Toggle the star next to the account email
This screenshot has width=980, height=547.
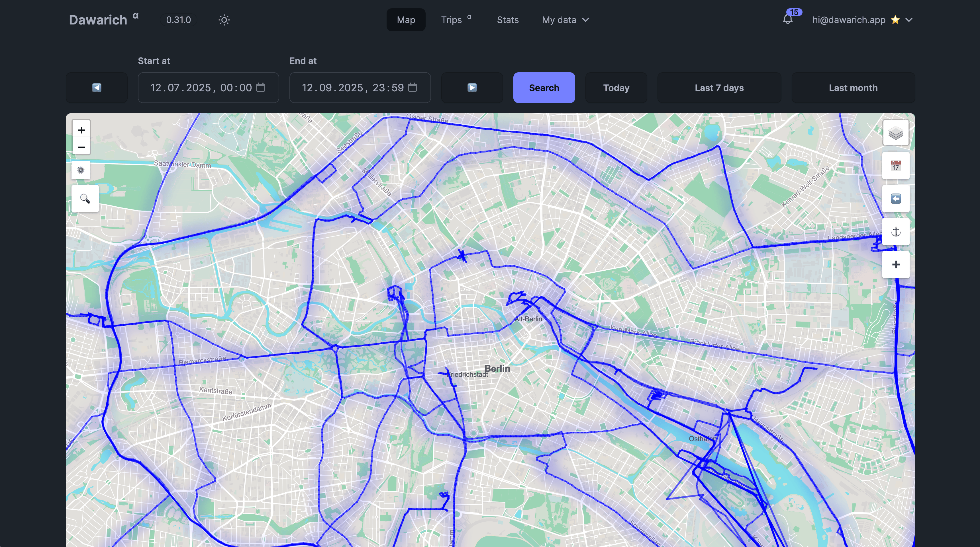click(896, 19)
